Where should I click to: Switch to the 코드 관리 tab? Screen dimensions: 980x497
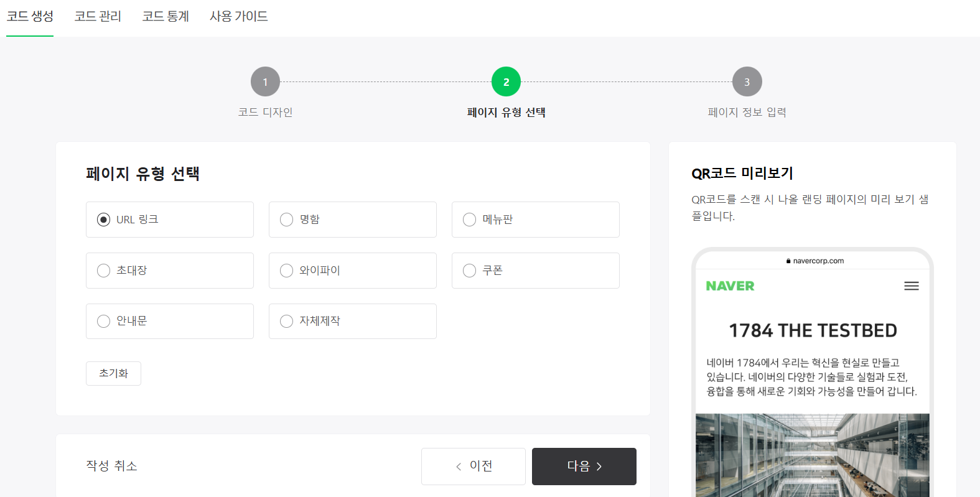pos(97,16)
